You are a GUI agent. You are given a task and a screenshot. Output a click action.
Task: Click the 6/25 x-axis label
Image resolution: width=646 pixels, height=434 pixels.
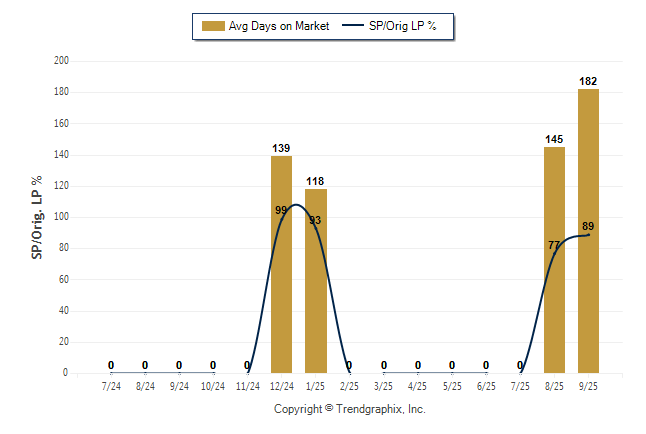486,386
